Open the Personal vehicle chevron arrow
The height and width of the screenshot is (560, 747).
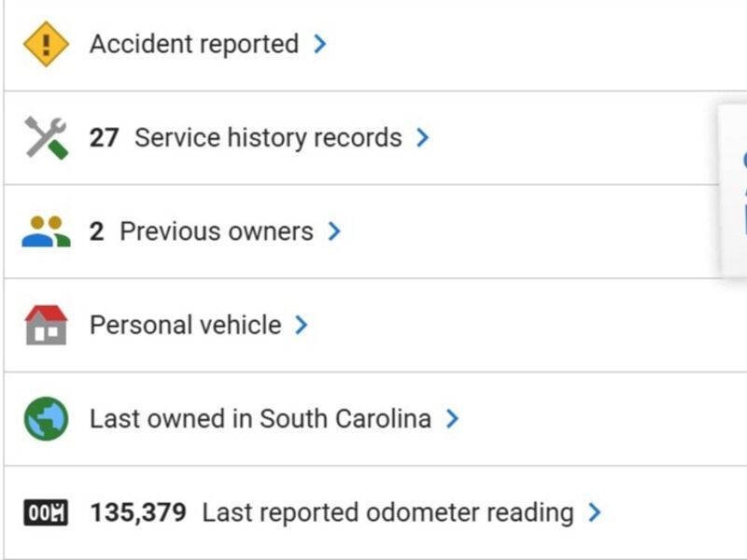coord(301,325)
